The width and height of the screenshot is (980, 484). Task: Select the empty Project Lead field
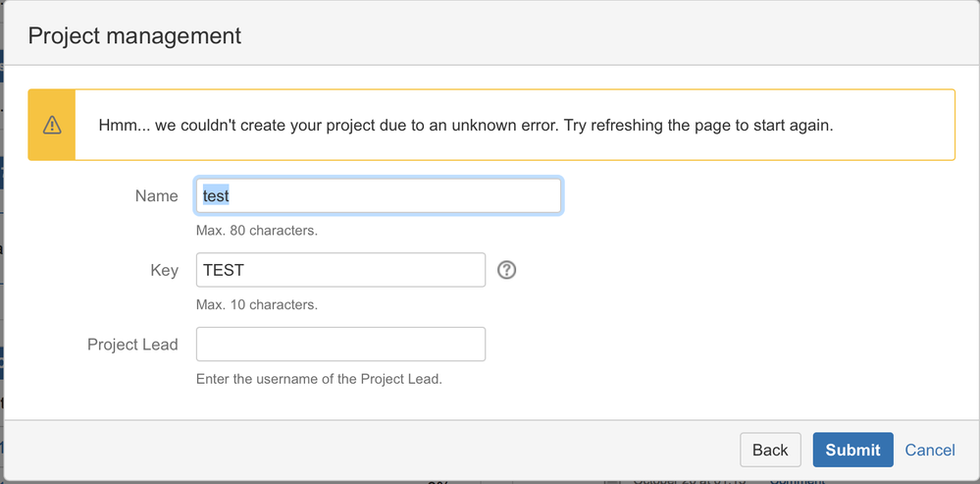coord(340,345)
